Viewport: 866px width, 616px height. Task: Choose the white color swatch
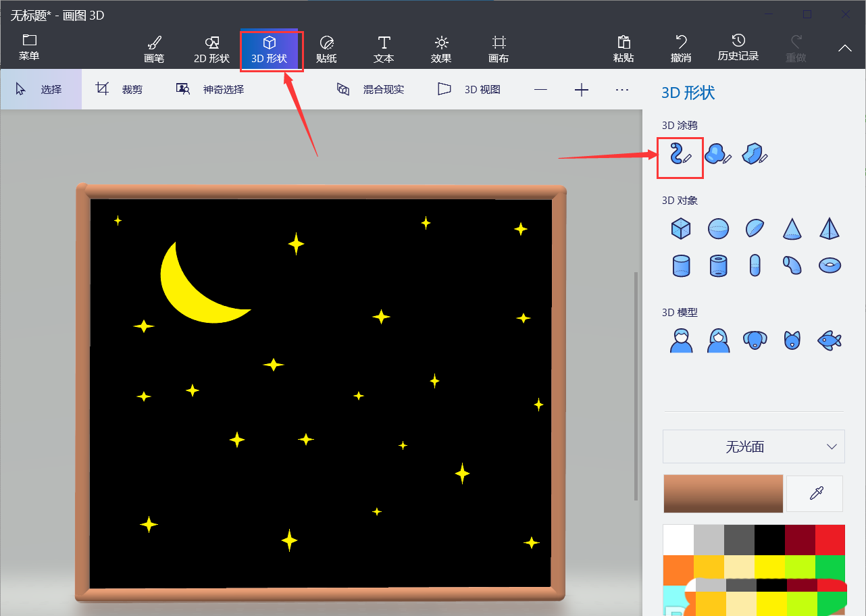point(678,540)
